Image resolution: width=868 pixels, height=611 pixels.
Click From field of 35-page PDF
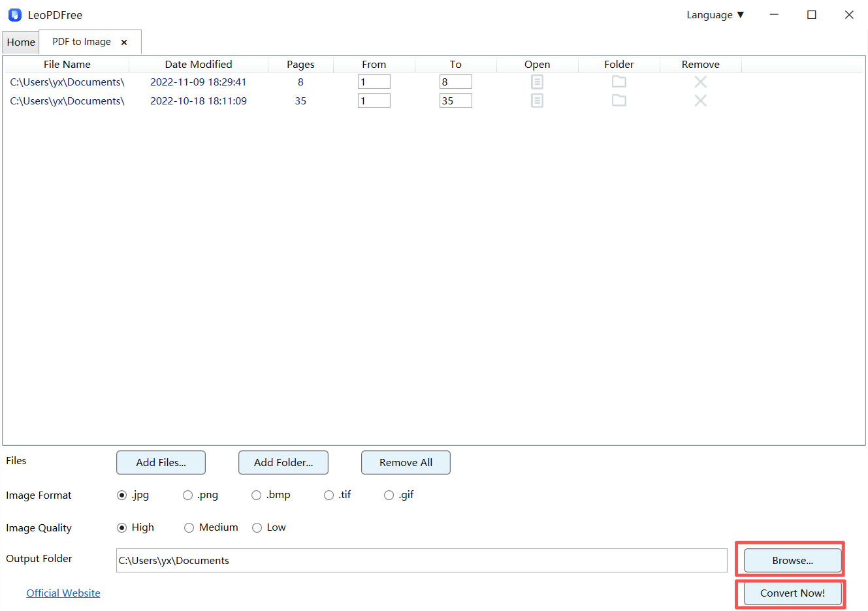pos(374,101)
